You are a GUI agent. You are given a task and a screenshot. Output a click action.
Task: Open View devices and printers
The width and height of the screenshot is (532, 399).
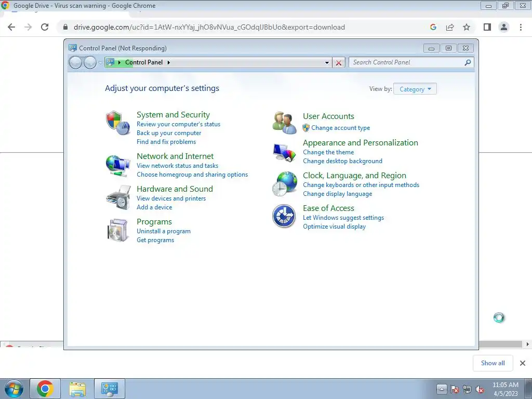coord(171,198)
